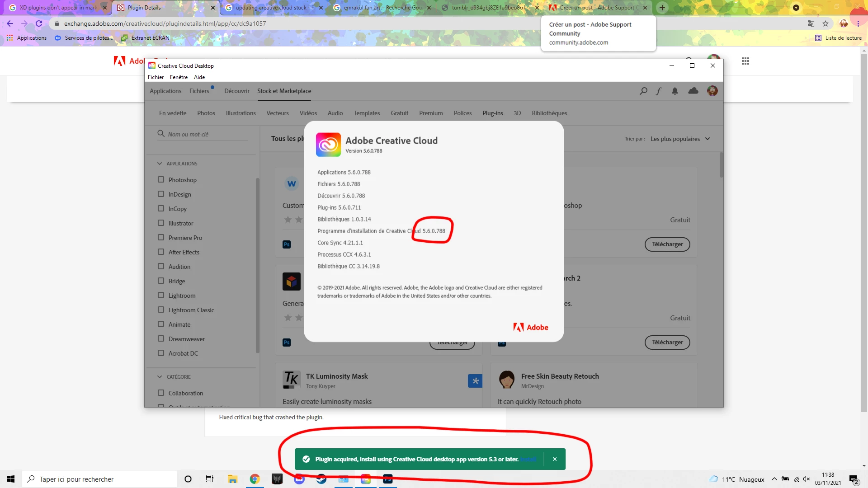The image size is (868, 488).
Task: Collapse the CATÉGORIE filter section
Action: point(160,377)
